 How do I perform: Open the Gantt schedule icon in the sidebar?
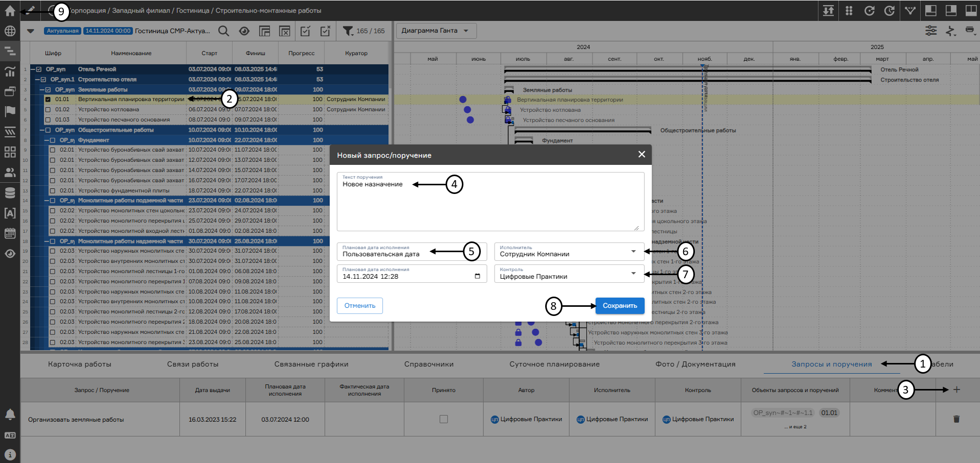pos(10,51)
